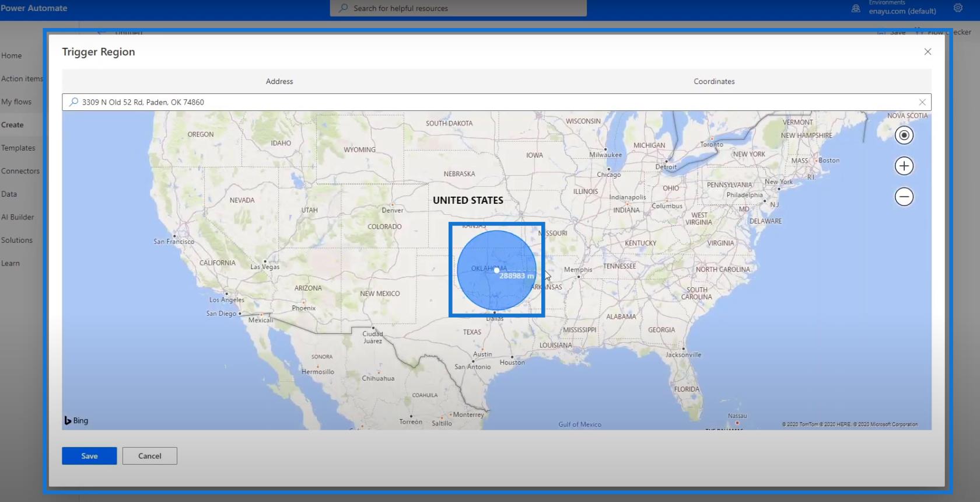The image size is (980, 502).
Task: Click the Las Vegas label on map
Action: pyautogui.click(x=265, y=267)
